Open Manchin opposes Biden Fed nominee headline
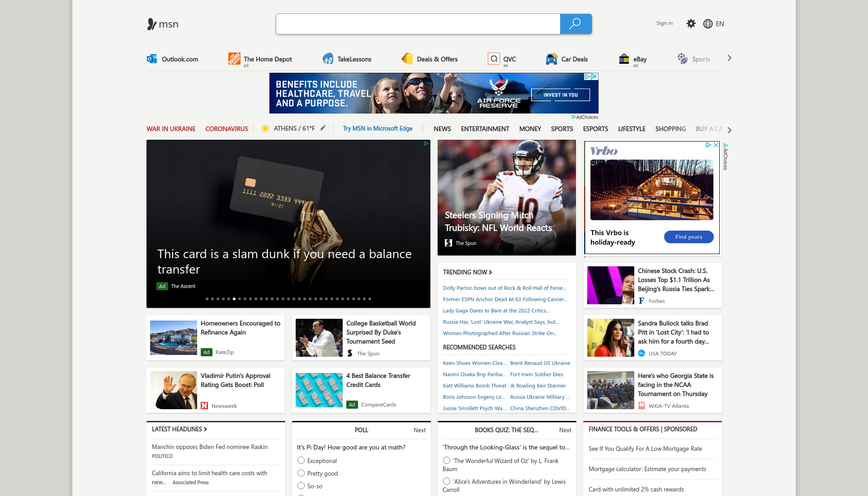This screenshot has width=868, height=496. click(x=210, y=447)
